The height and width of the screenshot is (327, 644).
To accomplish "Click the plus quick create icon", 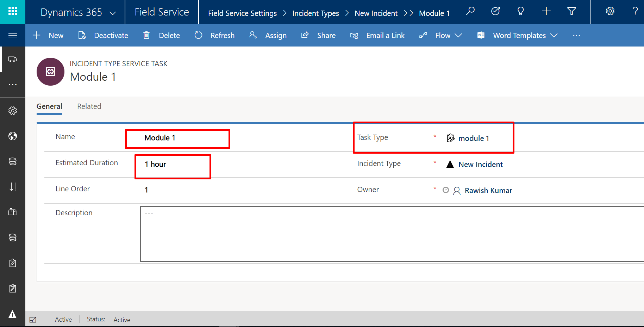I will [546, 12].
